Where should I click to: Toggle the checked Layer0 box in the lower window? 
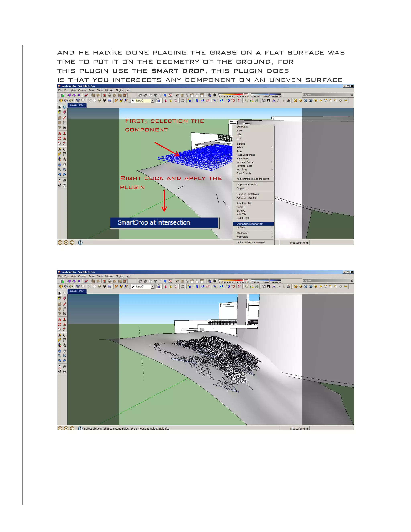133,287
